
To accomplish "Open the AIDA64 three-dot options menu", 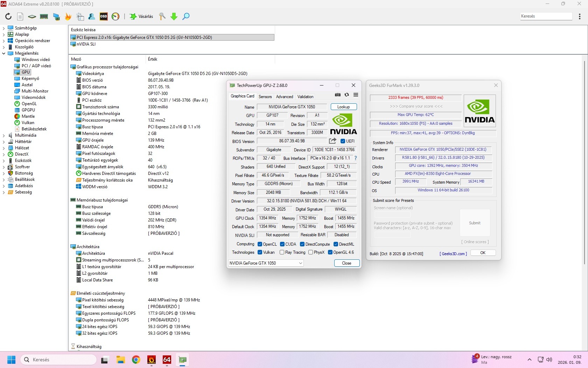I will pyautogui.click(x=580, y=16).
